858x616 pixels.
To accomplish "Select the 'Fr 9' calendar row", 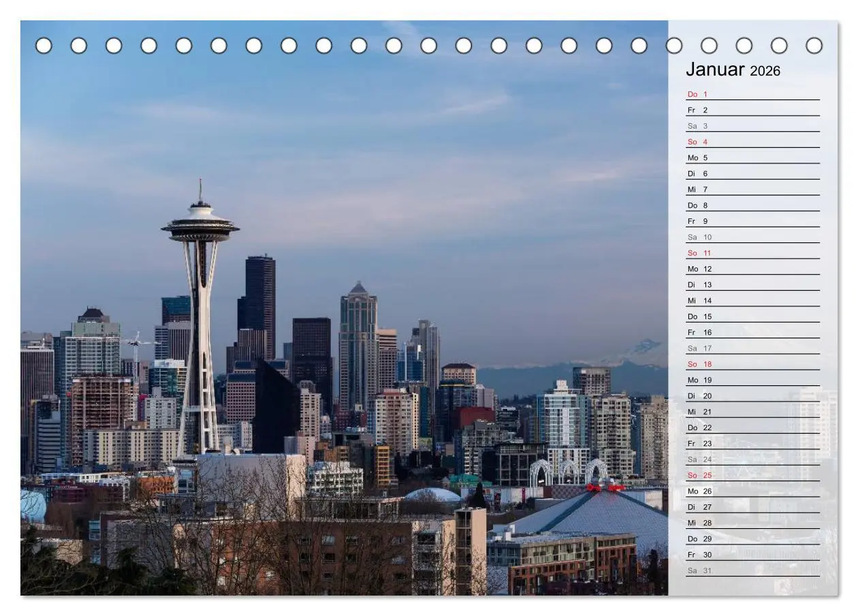I will click(752, 221).
